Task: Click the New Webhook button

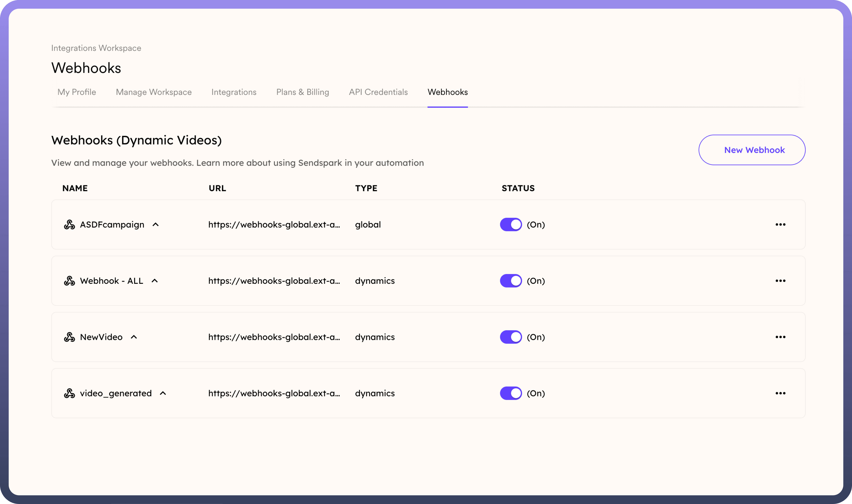Action: (751, 150)
